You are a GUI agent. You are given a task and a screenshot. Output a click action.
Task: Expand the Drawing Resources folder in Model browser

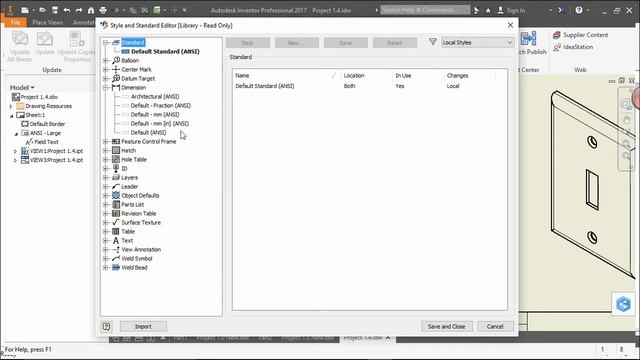pyautogui.click(x=11, y=106)
